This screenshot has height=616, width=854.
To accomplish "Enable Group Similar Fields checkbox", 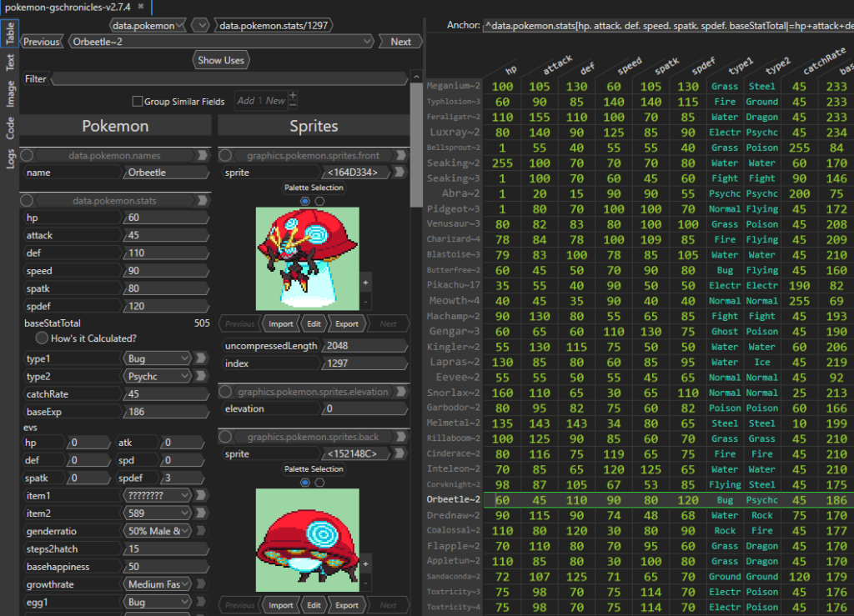I will click(x=138, y=101).
